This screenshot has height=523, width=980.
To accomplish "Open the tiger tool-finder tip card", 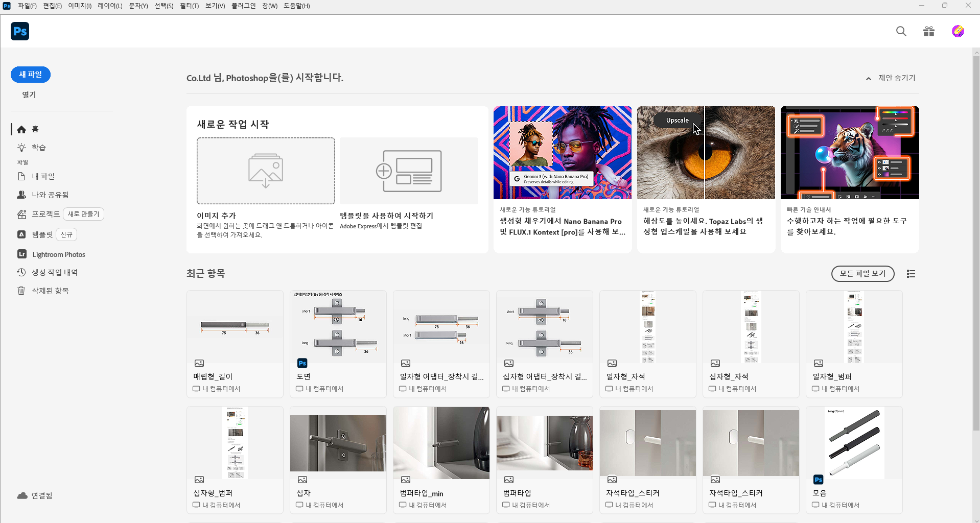I will click(850, 179).
